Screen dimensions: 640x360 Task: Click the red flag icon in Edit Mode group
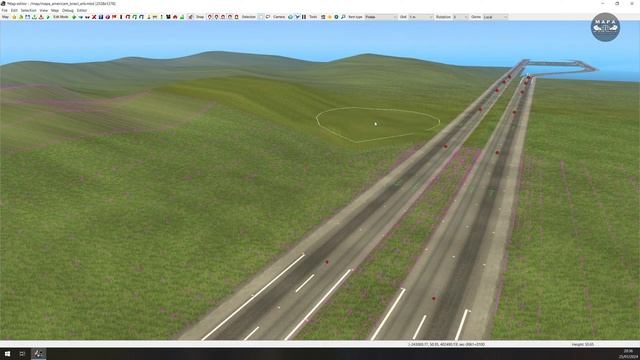114,17
